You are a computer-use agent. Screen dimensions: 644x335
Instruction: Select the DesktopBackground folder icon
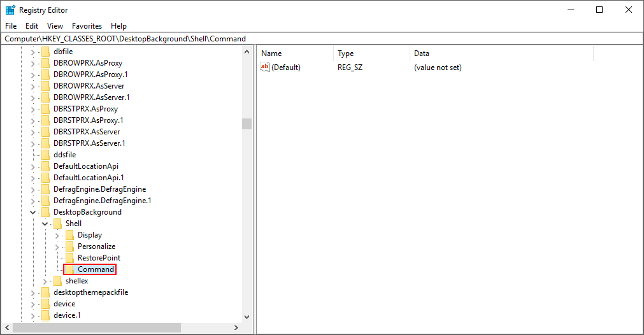pos(46,212)
